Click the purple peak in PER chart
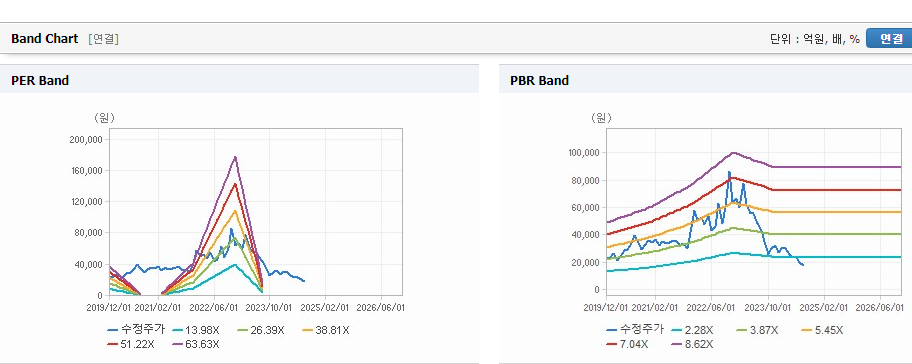 tap(235, 156)
